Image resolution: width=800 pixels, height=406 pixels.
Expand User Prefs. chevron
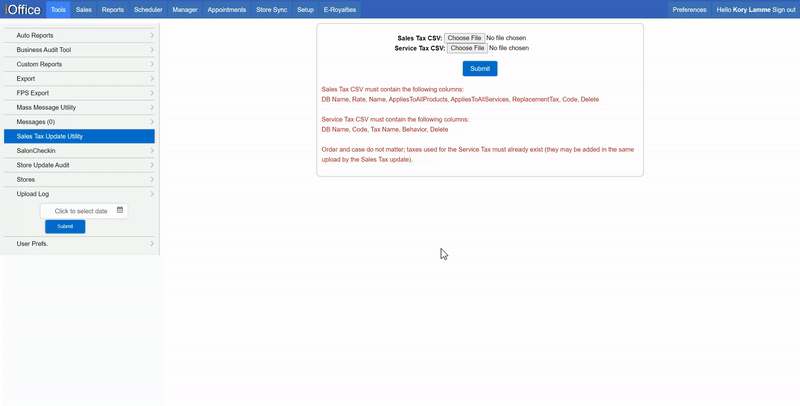click(x=152, y=243)
